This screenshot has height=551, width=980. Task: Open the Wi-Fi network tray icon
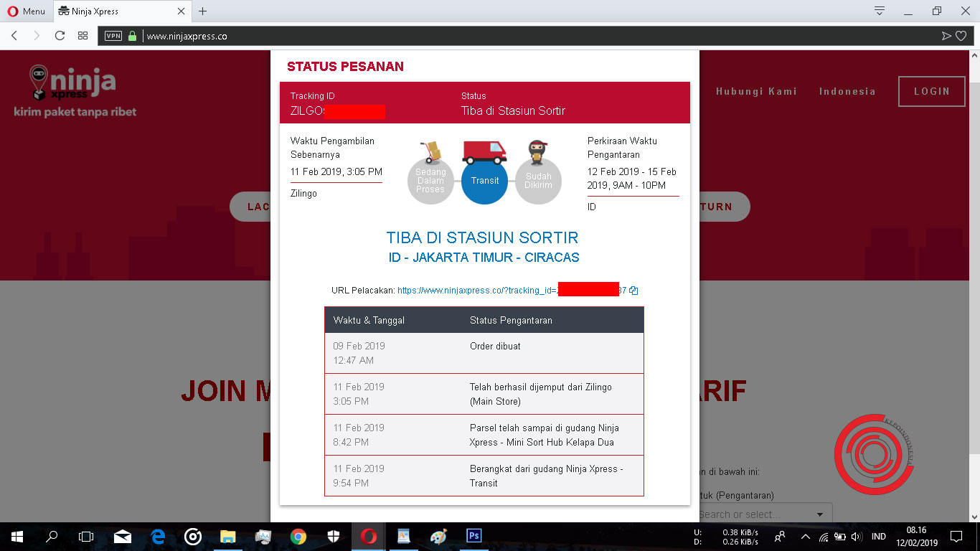tap(824, 537)
